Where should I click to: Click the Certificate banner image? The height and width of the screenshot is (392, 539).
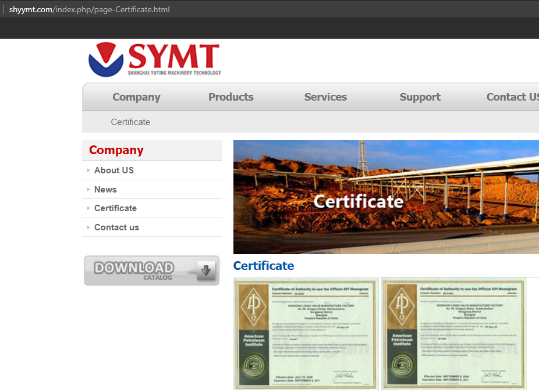click(x=385, y=197)
